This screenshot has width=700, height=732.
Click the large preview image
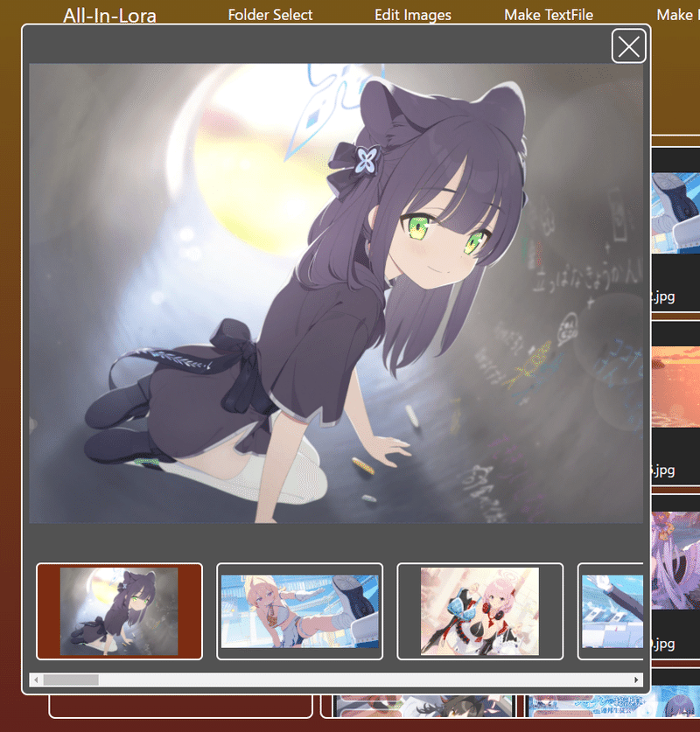336,293
